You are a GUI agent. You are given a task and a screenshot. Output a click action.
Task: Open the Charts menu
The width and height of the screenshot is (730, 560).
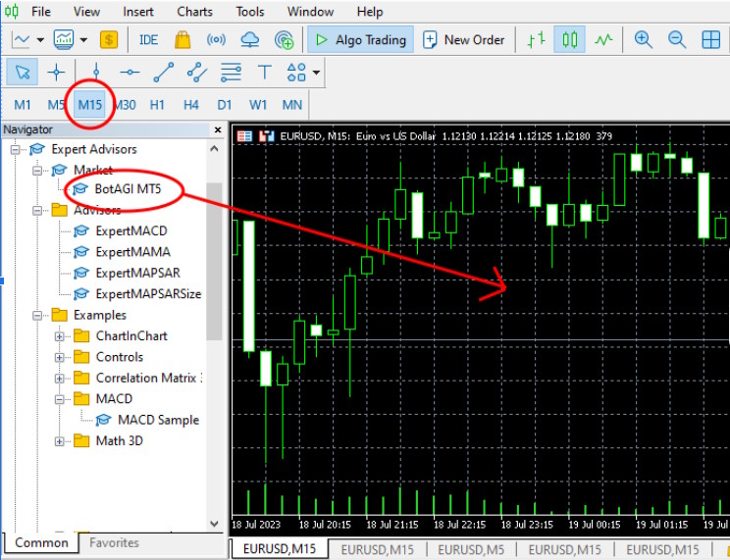[194, 12]
